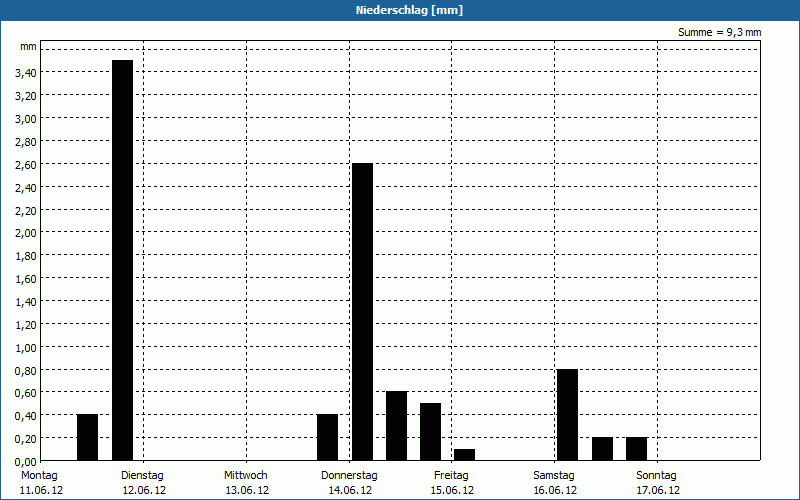The image size is (800, 500).
Task: Click the mm unit label on the y-axis
Action: pos(28,47)
